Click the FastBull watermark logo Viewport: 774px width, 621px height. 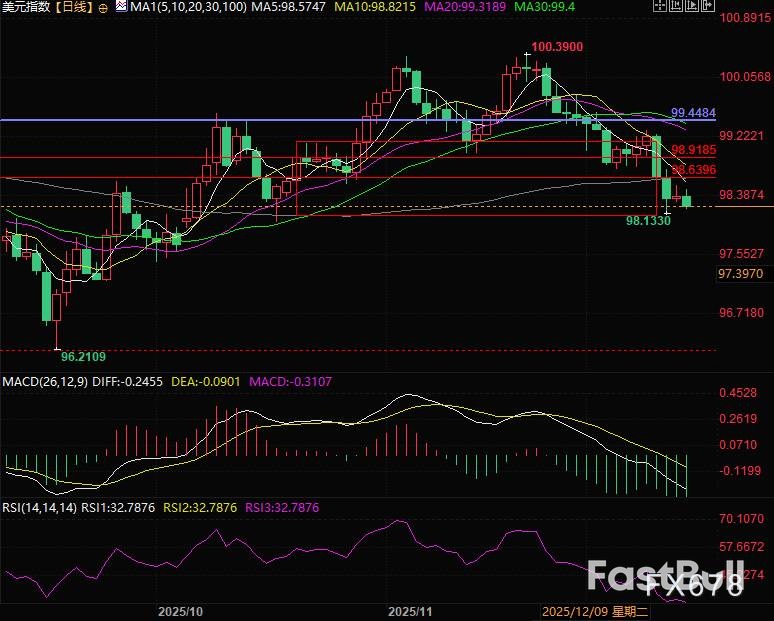tap(664, 579)
